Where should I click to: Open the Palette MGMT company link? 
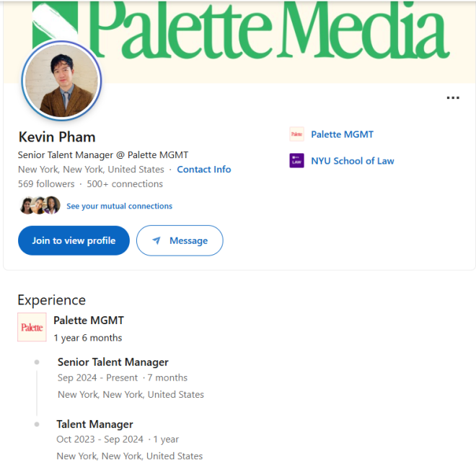(x=342, y=134)
